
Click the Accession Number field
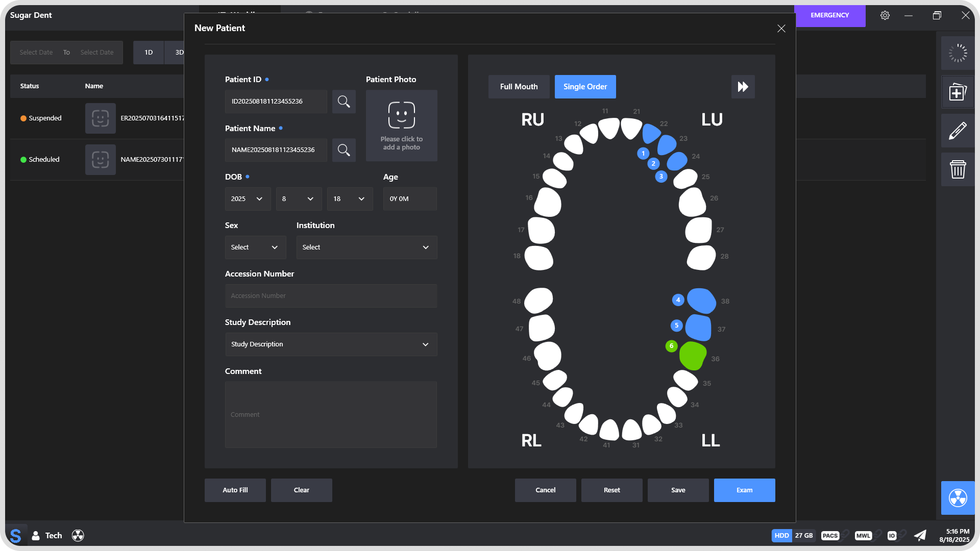[x=331, y=296]
